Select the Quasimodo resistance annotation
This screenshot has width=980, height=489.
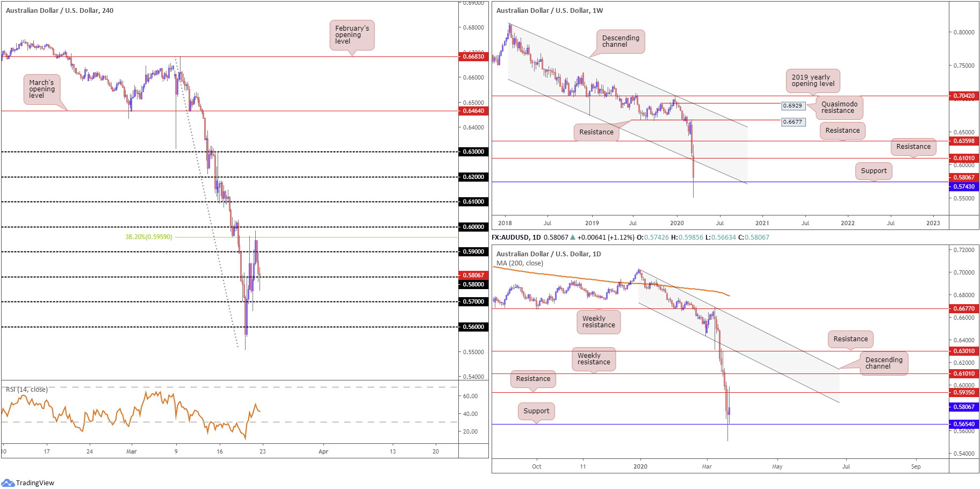coord(839,107)
